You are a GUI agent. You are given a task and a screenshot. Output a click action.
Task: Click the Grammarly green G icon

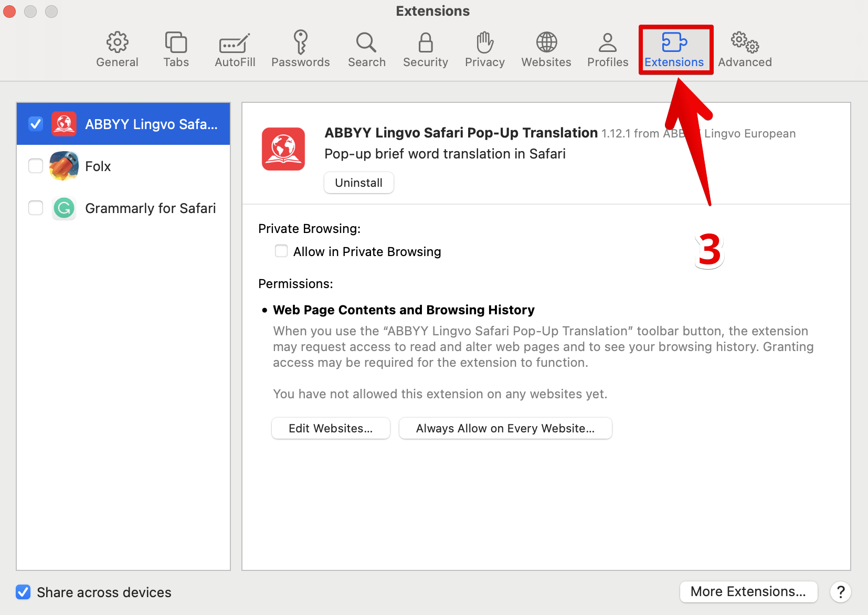[x=64, y=208]
